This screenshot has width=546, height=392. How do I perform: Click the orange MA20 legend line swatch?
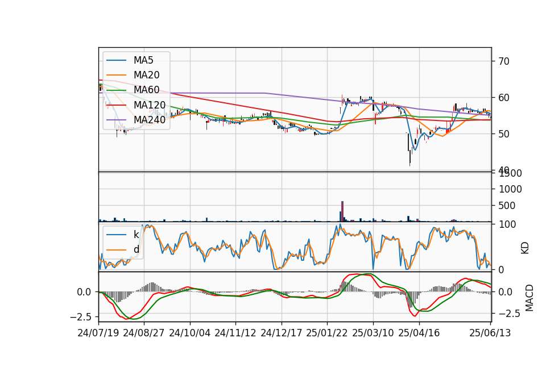coord(116,75)
